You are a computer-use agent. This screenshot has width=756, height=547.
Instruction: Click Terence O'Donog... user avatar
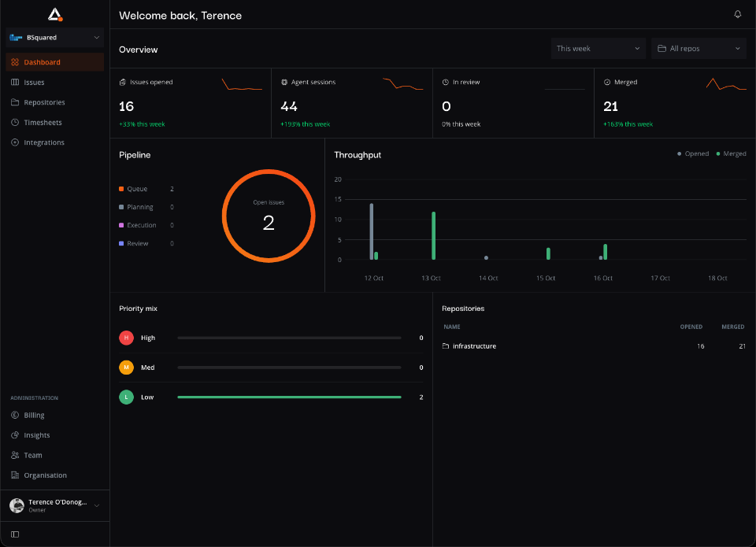(x=17, y=505)
